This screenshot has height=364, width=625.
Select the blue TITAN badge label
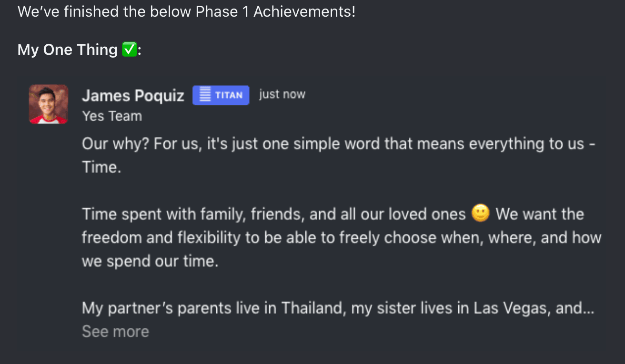pos(221,95)
